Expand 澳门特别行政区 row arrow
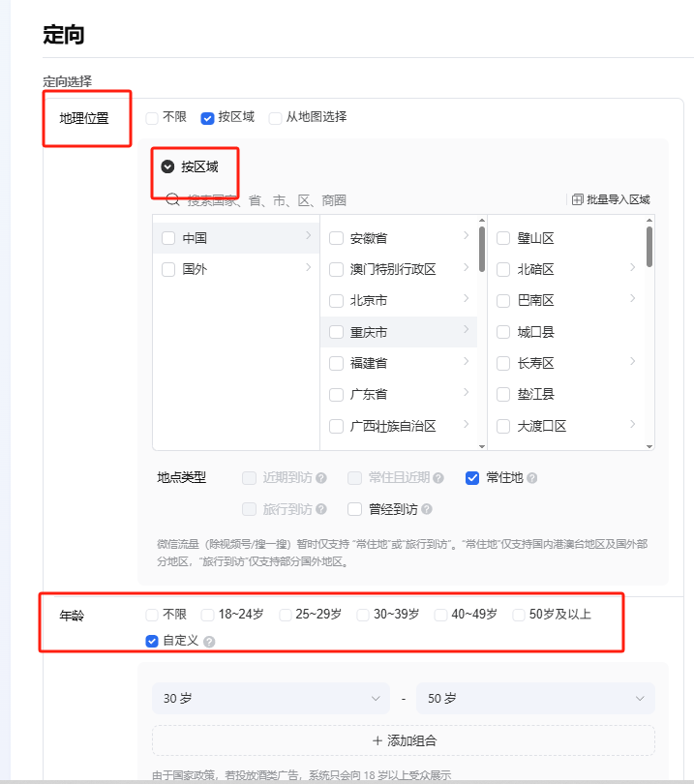Screen dimensions: 694x784 pos(466,267)
